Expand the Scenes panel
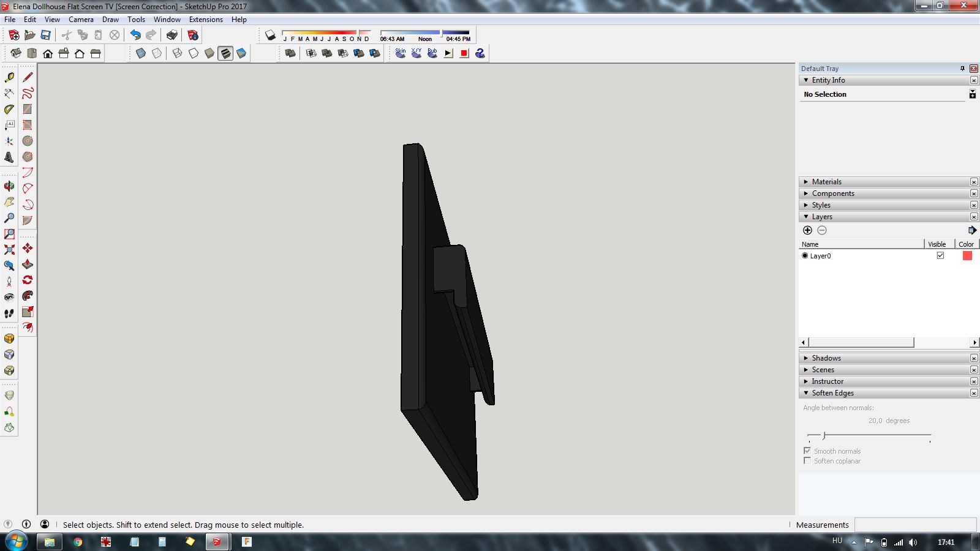 (806, 370)
